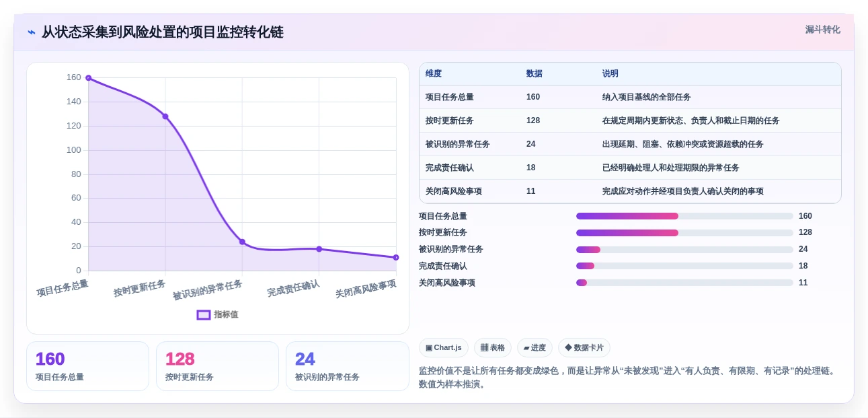Click description starting 在规定周期内更新状态
This screenshot has width=868, height=418.
tap(691, 120)
